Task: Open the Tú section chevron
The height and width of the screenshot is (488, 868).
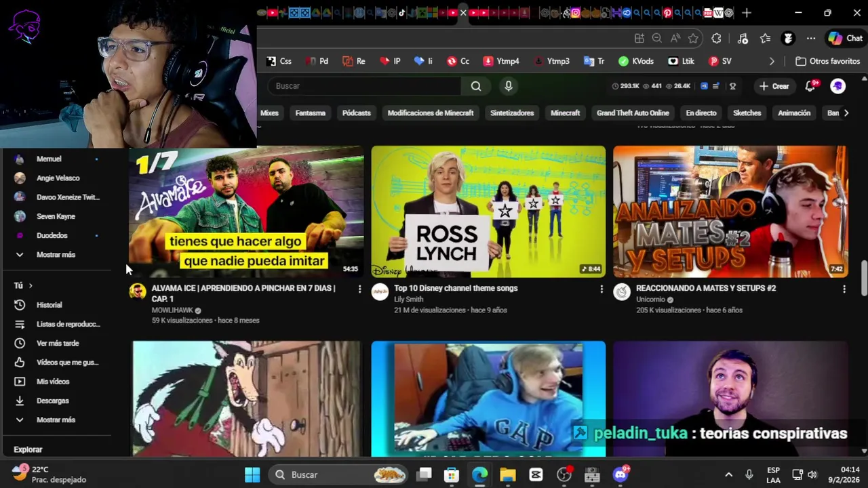Action: (31, 286)
